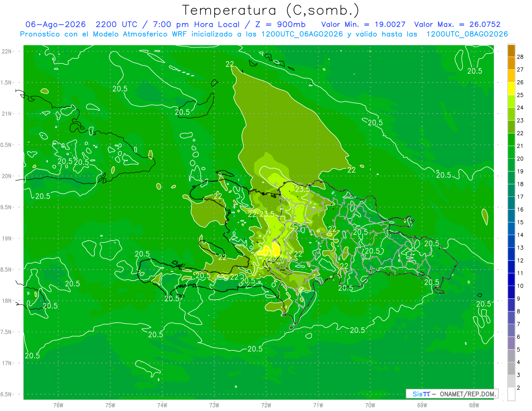This screenshot has width=532, height=411.
Task: Click the '71W' longitude axis label
Action: (318, 405)
